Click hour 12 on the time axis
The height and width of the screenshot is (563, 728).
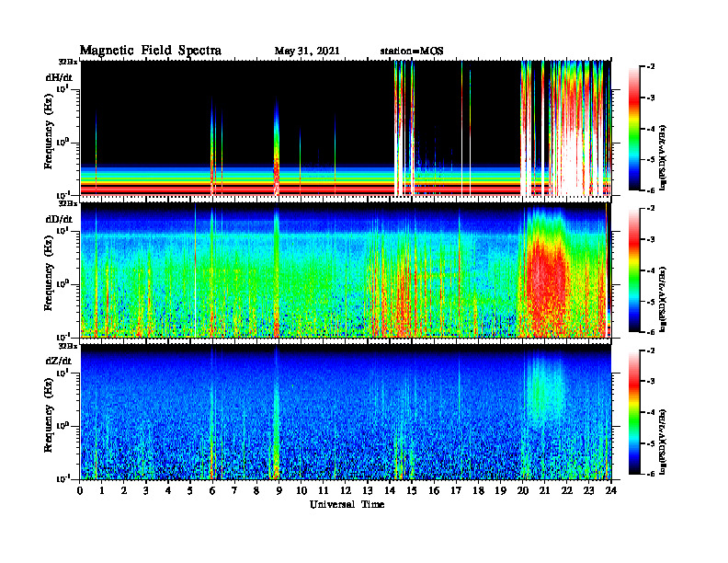click(x=346, y=490)
